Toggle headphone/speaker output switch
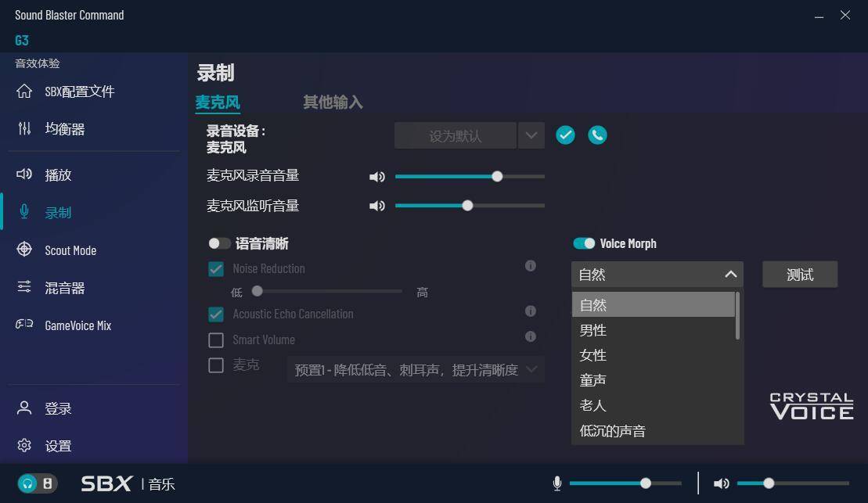Screen dimensions: 868x503 click(37, 483)
